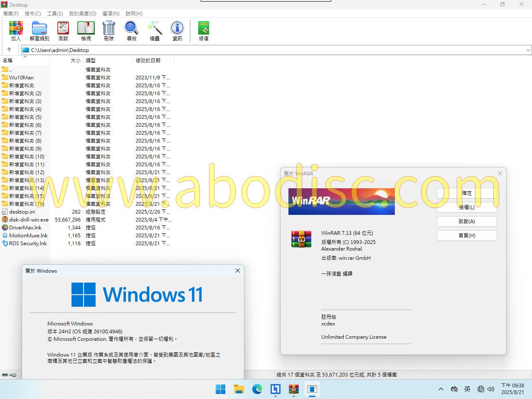Click the WinRAR taskbar icon
The width and height of the screenshot is (532, 399).
294,389
